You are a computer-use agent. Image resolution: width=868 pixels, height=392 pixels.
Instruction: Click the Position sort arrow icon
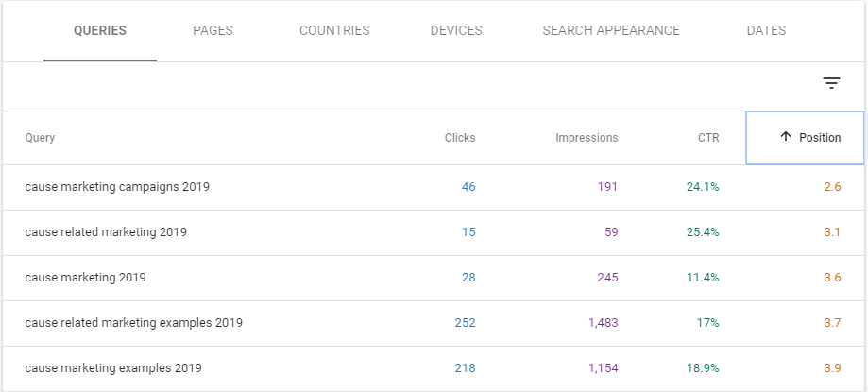785,137
